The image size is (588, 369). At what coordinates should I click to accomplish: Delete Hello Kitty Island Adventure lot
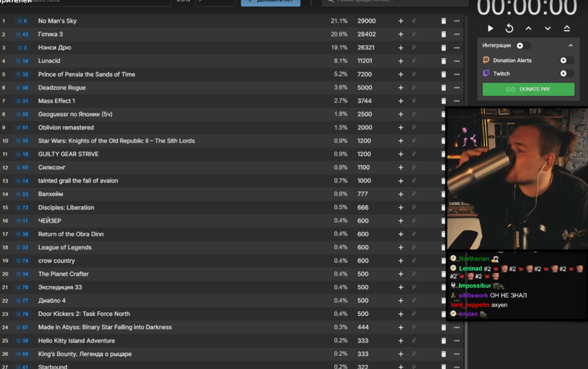coord(444,341)
